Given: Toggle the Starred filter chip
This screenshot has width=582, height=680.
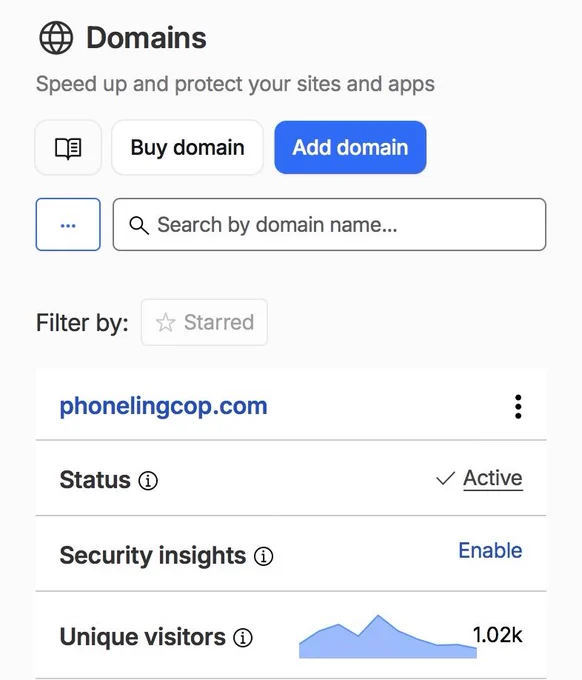Looking at the screenshot, I should click(x=204, y=322).
